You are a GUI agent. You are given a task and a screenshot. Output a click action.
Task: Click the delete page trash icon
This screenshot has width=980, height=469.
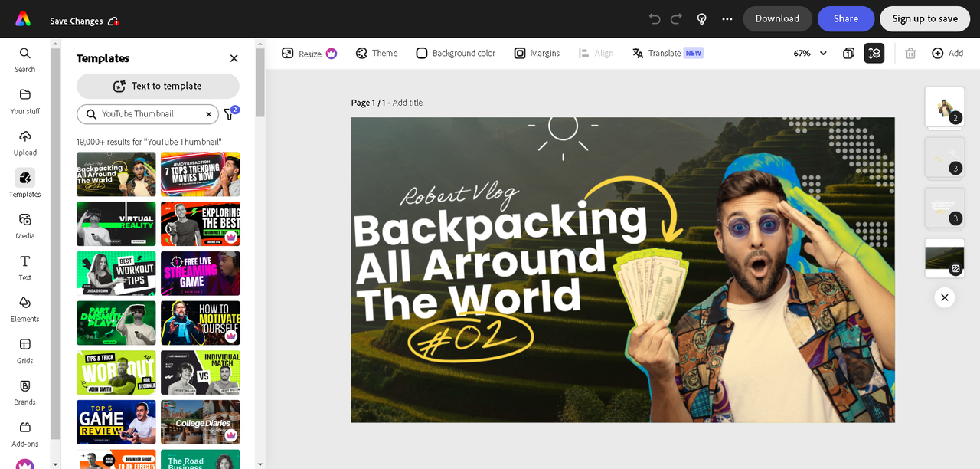coord(910,53)
